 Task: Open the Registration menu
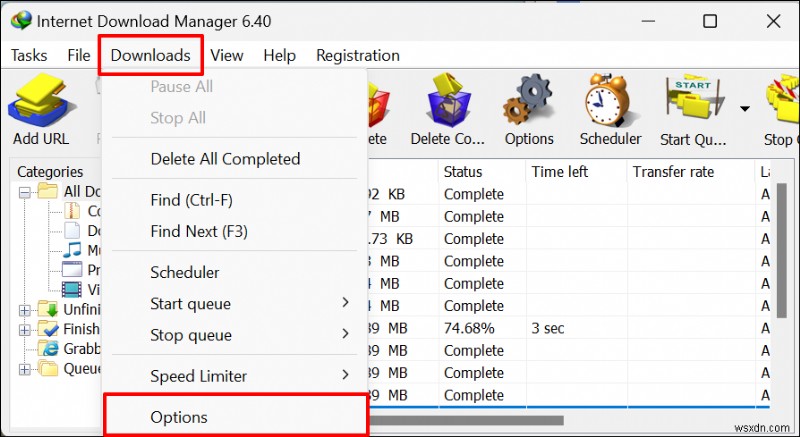click(358, 55)
